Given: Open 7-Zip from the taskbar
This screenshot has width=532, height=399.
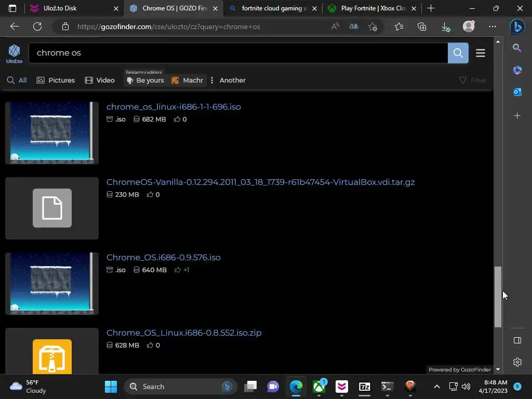Looking at the screenshot, I should tap(364, 387).
